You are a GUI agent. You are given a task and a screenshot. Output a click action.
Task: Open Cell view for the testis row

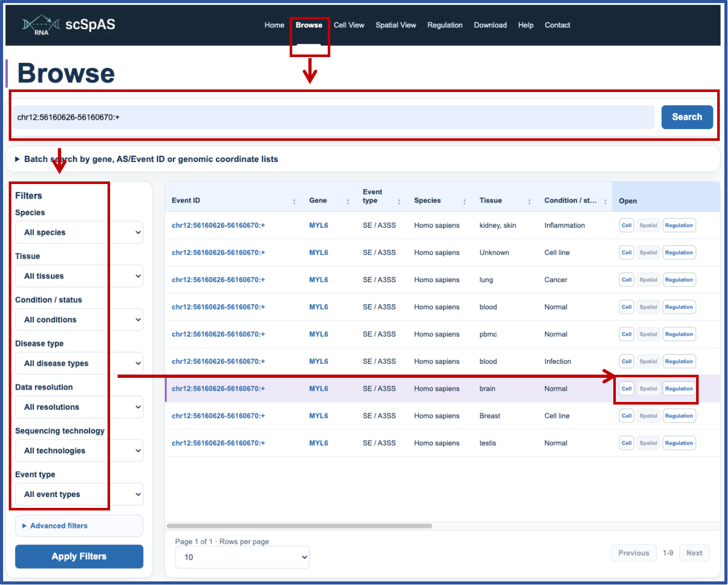tap(627, 444)
